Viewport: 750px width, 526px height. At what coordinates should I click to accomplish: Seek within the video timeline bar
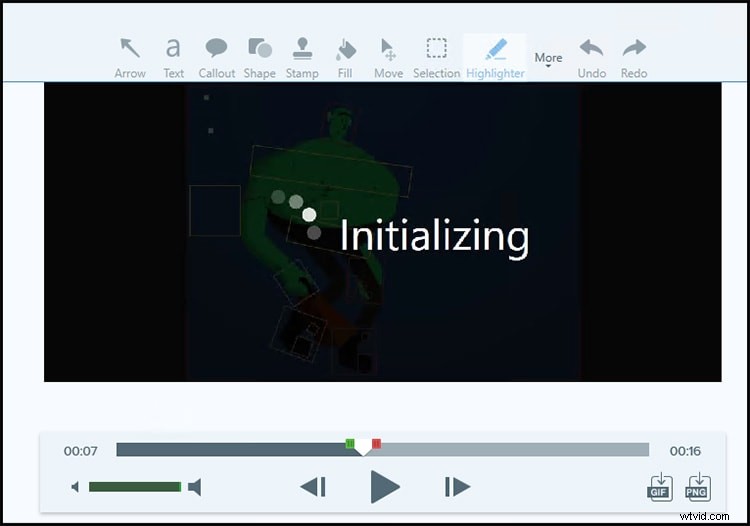coord(383,450)
